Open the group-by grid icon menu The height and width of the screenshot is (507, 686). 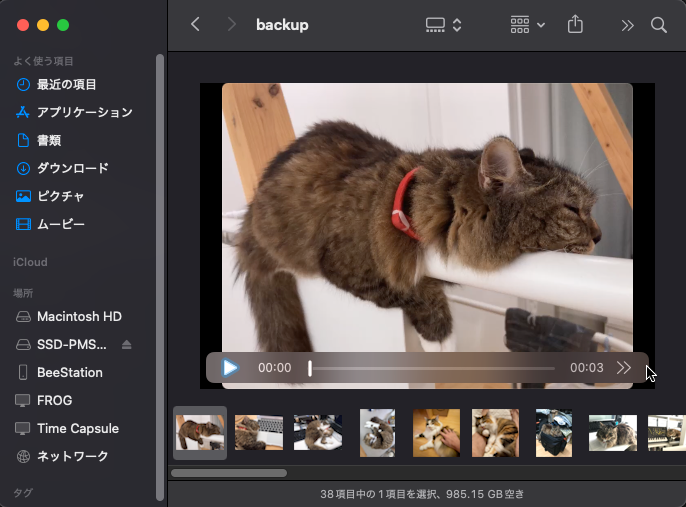pos(527,25)
